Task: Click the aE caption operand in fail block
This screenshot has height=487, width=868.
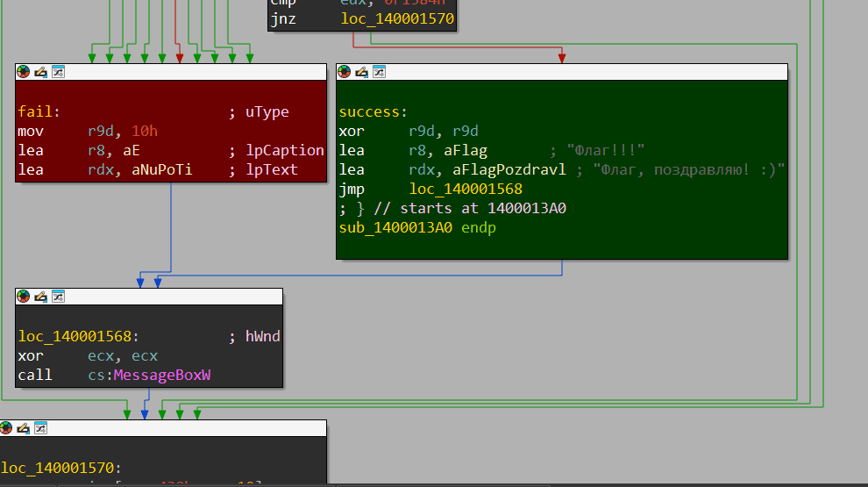Action: (132, 151)
